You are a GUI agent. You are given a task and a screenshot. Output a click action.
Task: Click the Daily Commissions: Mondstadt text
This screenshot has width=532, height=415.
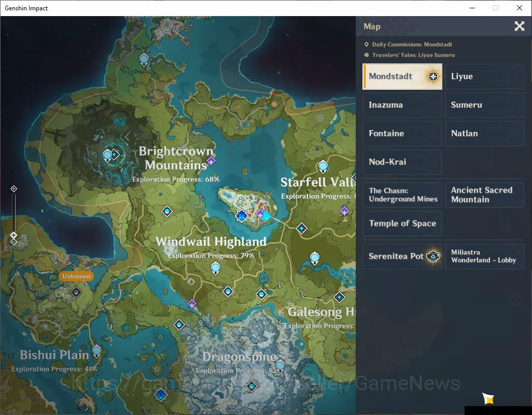coord(412,45)
